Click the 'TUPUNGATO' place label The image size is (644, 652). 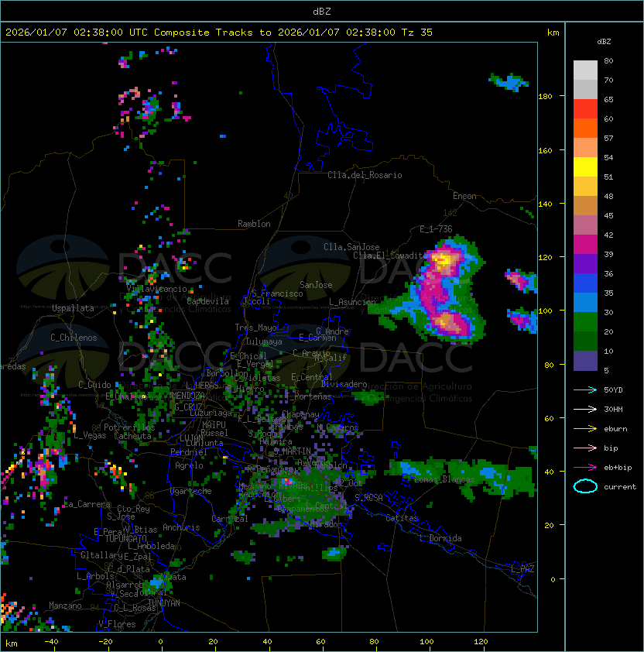pyautogui.click(x=125, y=538)
